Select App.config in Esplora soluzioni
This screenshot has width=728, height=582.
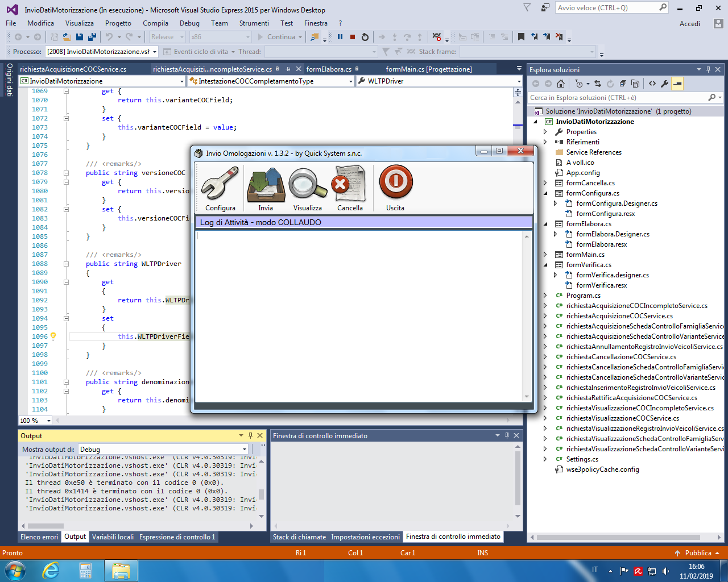(583, 173)
